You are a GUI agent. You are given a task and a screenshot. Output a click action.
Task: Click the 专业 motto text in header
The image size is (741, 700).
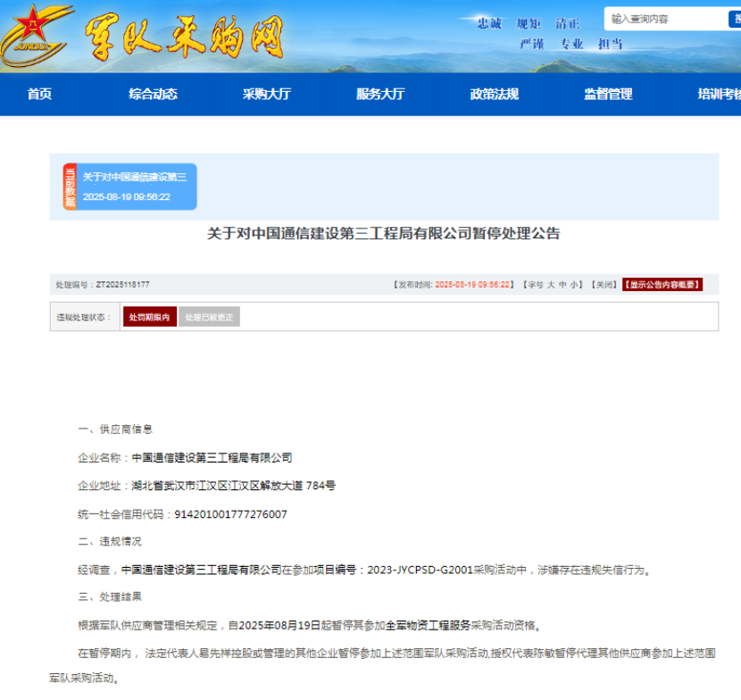point(571,44)
